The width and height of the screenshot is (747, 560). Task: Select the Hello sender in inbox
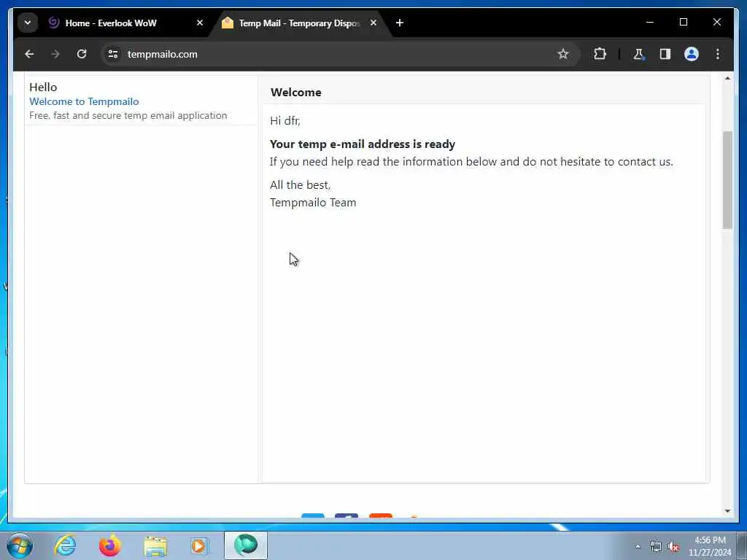pos(43,87)
